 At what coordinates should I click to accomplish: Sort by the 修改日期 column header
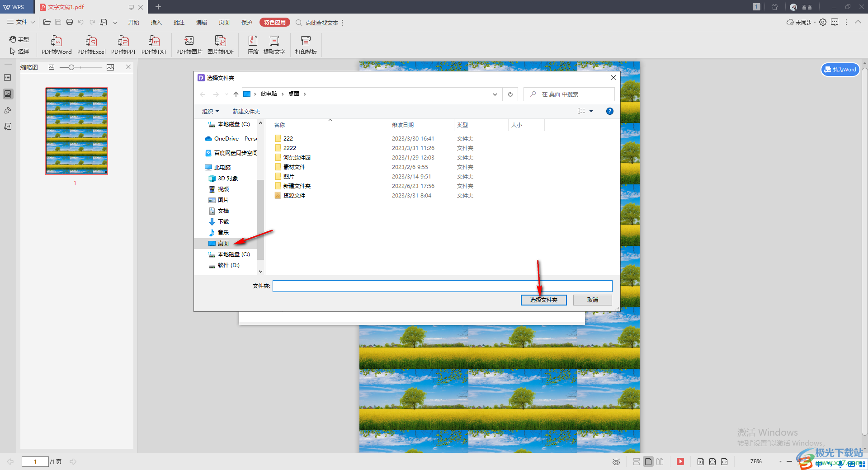point(403,125)
